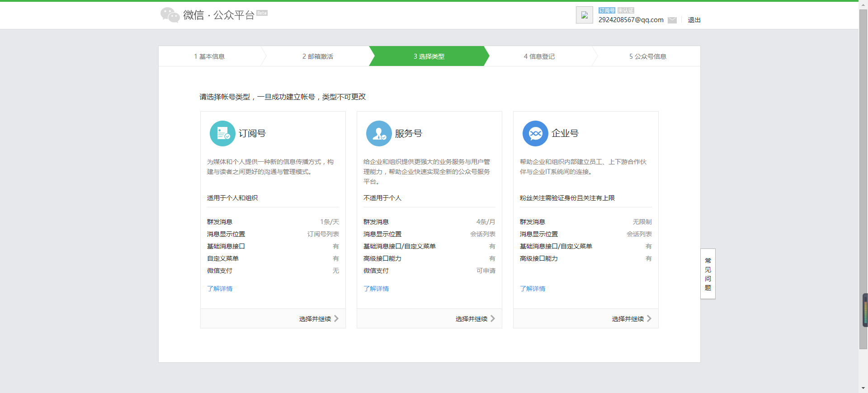Click the '1条/天' value in 订阅号
The width and height of the screenshot is (868, 393).
(330, 222)
